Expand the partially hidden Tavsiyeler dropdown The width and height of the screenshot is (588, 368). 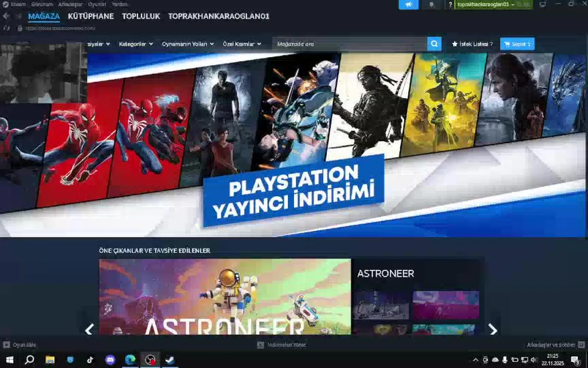(99, 44)
